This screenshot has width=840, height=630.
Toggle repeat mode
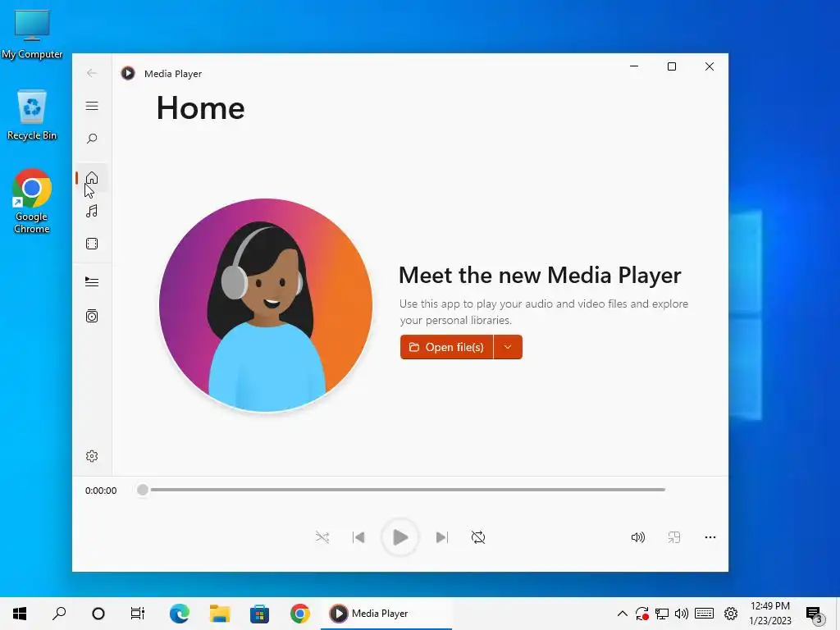(x=478, y=536)
